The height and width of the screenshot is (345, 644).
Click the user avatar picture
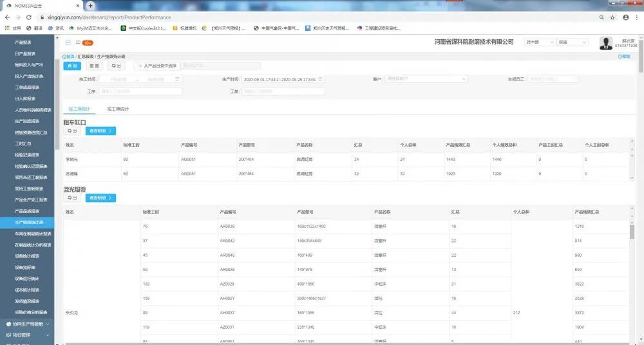[606, 43]
